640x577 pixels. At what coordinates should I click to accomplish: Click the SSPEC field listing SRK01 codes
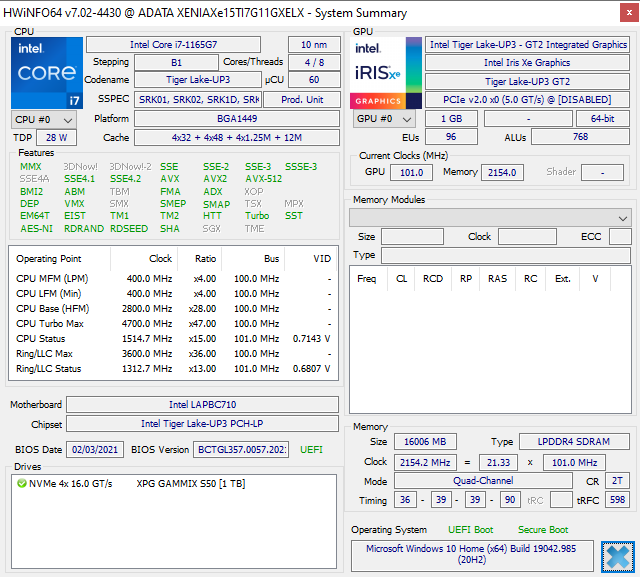point(198,100)
